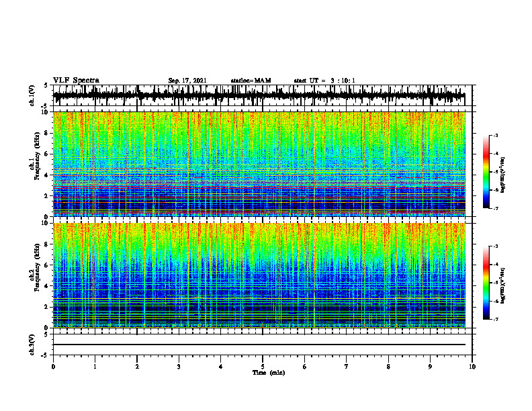This screenshot has width=532, height=411.
Task: Click the "station=MAM" header label
Action: click(251, 81)
